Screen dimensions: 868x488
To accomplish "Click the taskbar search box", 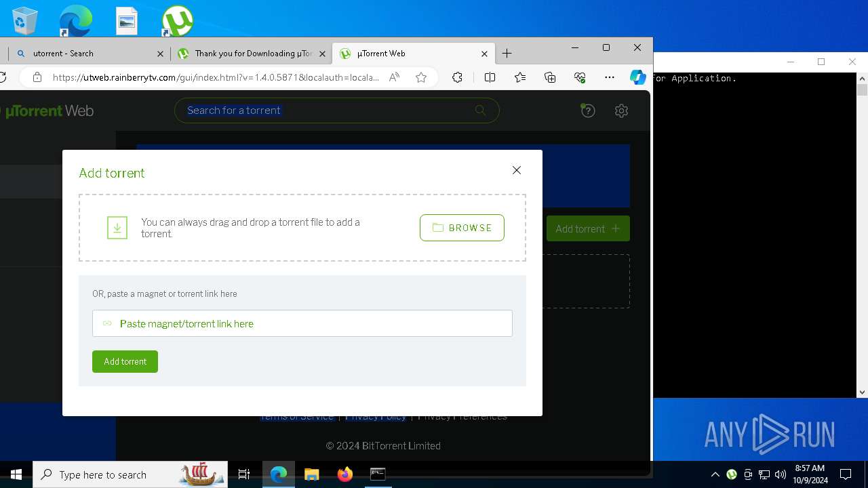I will coord(130,474).
